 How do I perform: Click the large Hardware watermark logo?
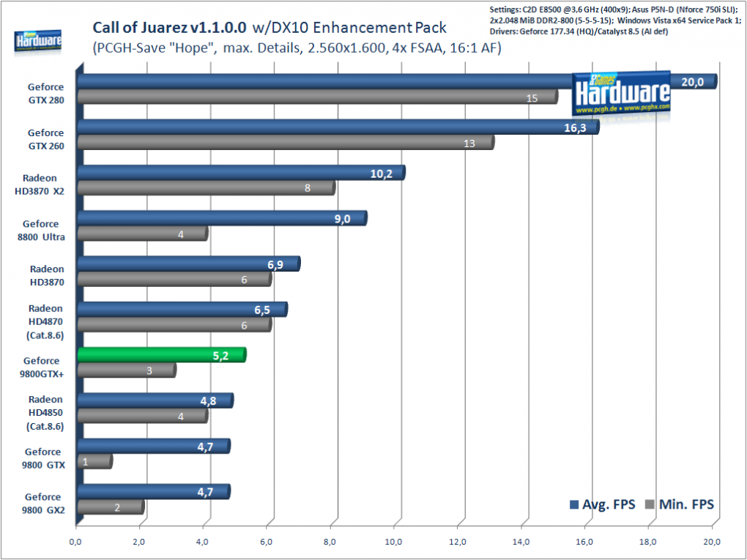(x=621, y=94)
